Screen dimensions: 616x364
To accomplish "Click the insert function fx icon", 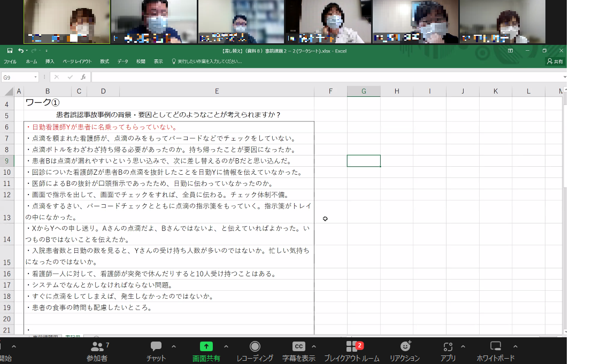I will [83, 77].
